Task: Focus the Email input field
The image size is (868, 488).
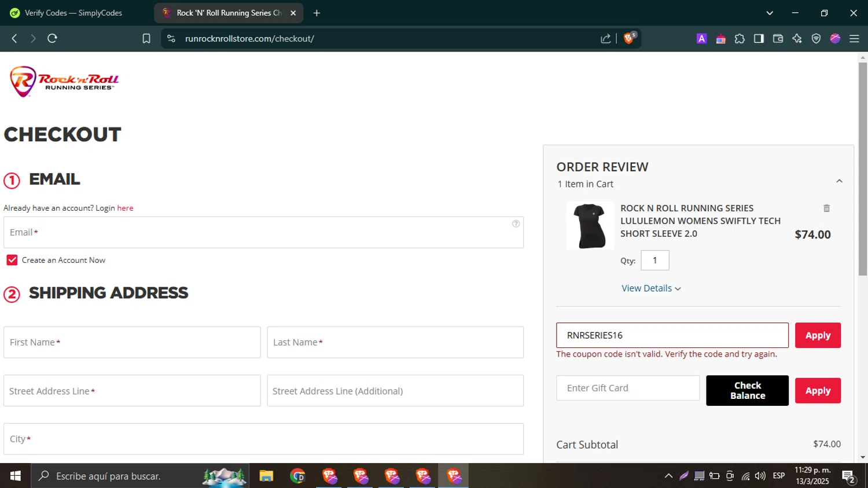Action: coord(263,232)
